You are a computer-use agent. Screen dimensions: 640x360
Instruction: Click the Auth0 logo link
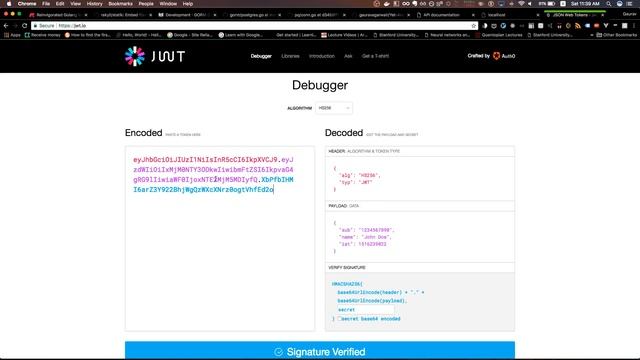pos(504,56)
